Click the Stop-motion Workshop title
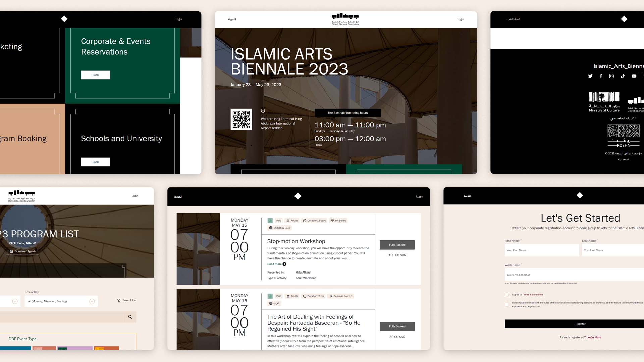The width and height of the screenshot is (644, 362). (296, 241)
